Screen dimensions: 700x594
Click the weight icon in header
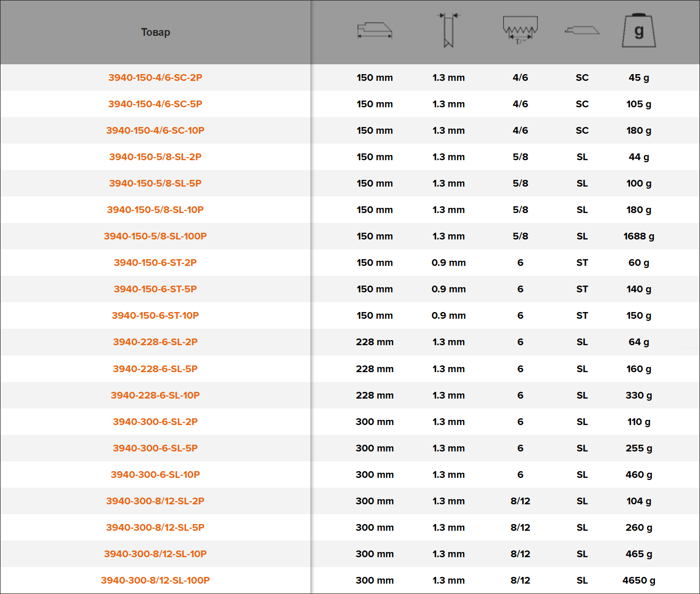point(639,31)
